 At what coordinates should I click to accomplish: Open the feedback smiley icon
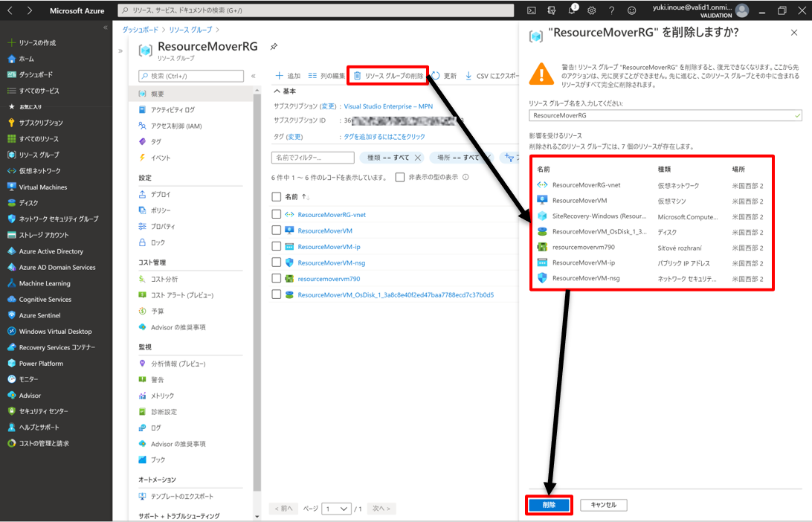coord(632,10)
